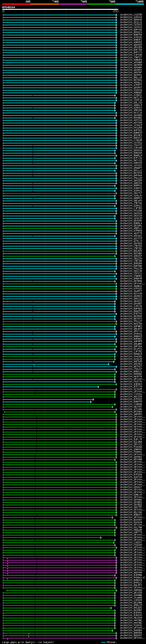Select the label UniRef100_Q3ZDI6
146x644 pixels.
tap(131, 90)
